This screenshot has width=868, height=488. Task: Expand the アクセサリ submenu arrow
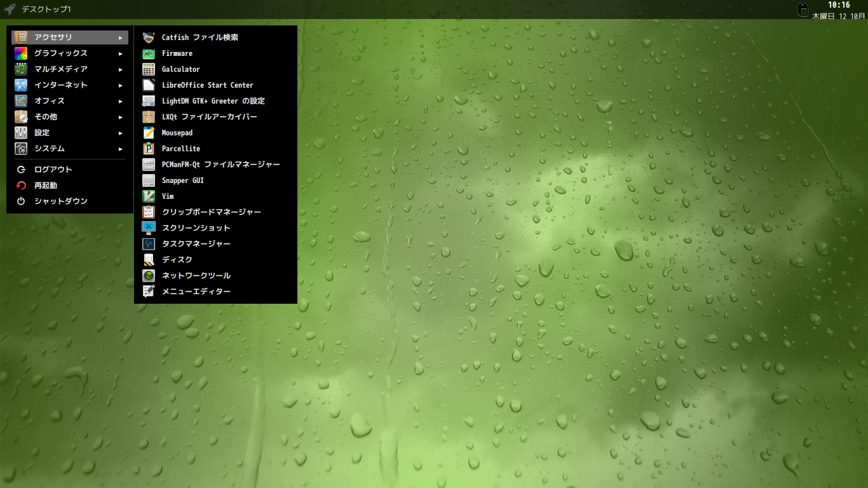tap(121, 37)
